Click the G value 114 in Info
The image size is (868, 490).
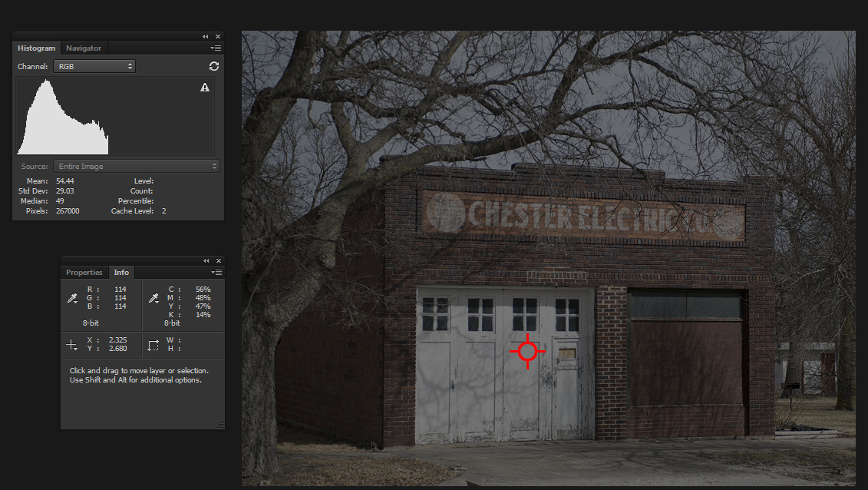pos(120,298)
